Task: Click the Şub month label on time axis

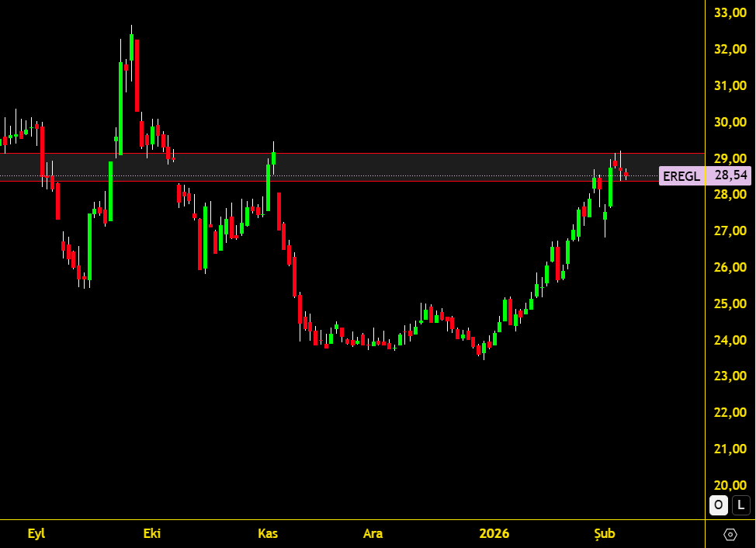Action: coord(604,533)
